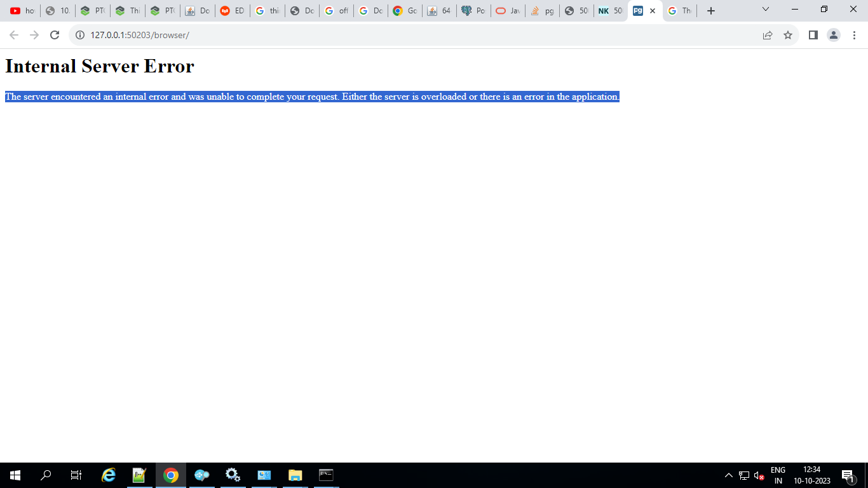The image size is (868, 488).
Task: Expand the hidden icons tray arrow
Action: click(x=728, y=475)
